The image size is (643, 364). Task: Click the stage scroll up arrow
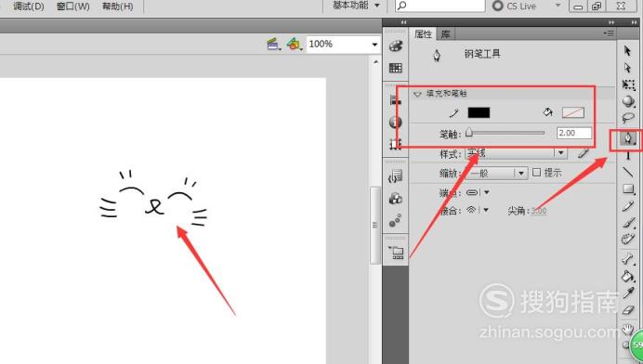tap(375, 62)
